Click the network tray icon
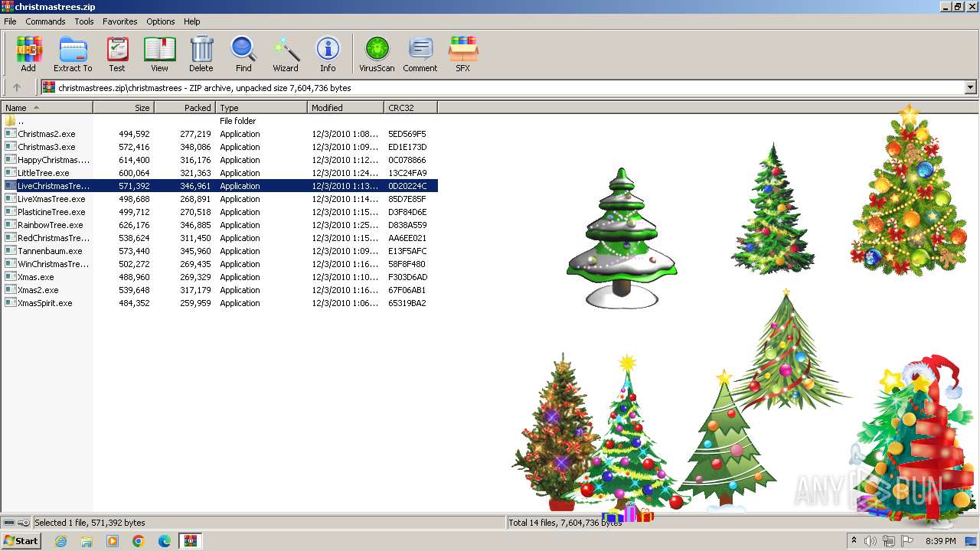This screenshot has width=980, height=551. (x=889, y=541)
